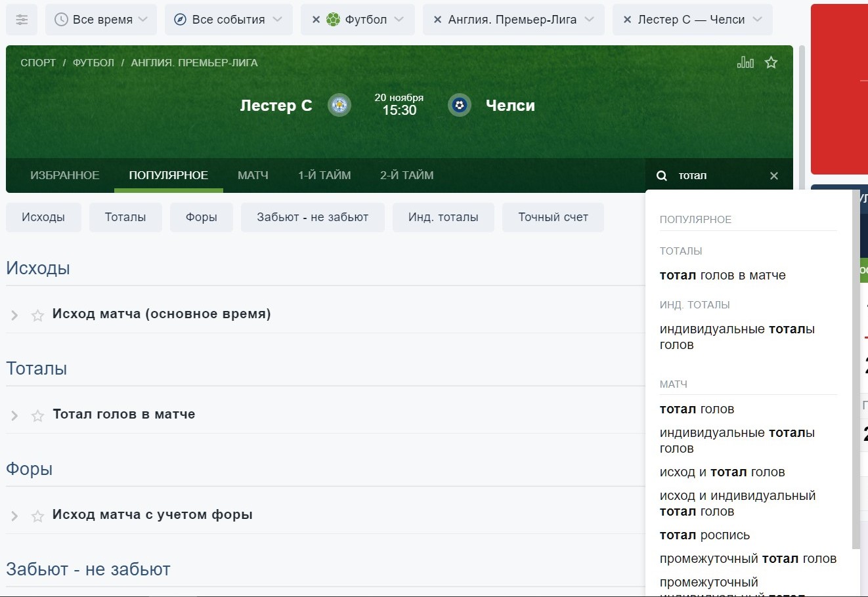Viewport: 868px width, 597px height.
Task: Click the Челси team crest
Action: [x=460, y=105]
